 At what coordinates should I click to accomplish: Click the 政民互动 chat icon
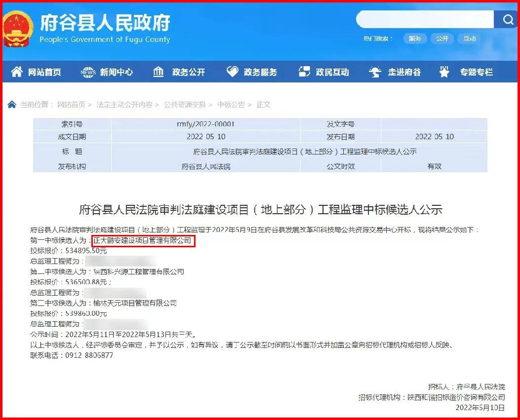(305, 72)
